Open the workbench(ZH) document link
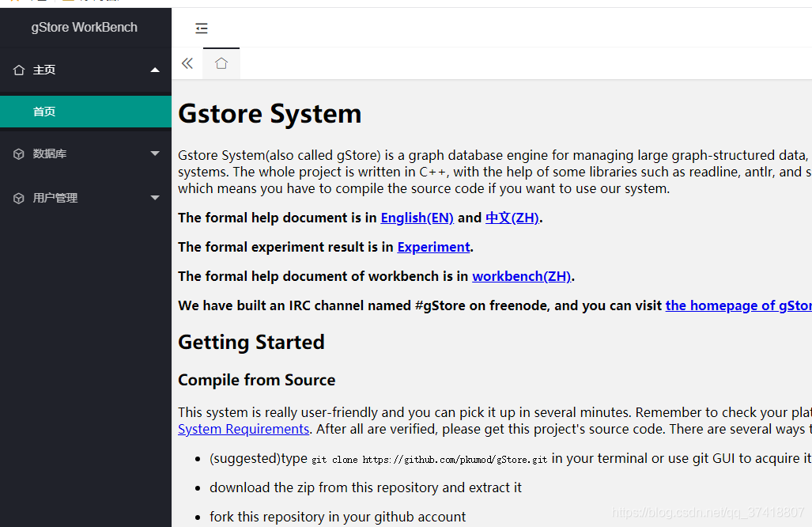The width and height of the screenshot is (812, 527). [522, 277]
